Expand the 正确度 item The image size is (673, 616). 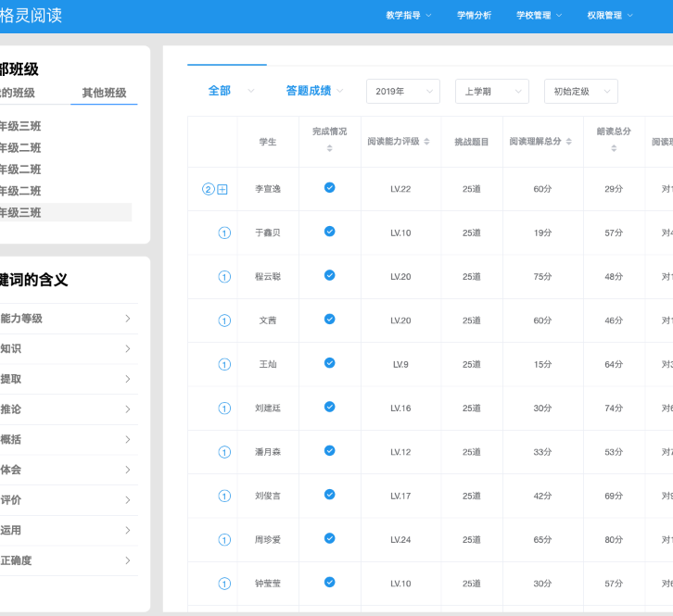(x=69, y=560)
